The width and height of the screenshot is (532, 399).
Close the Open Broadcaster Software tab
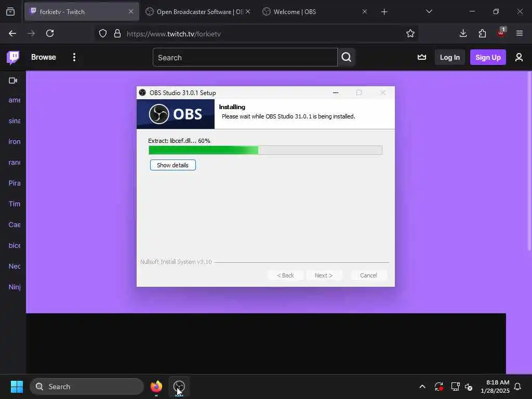[x=248, y=11]
